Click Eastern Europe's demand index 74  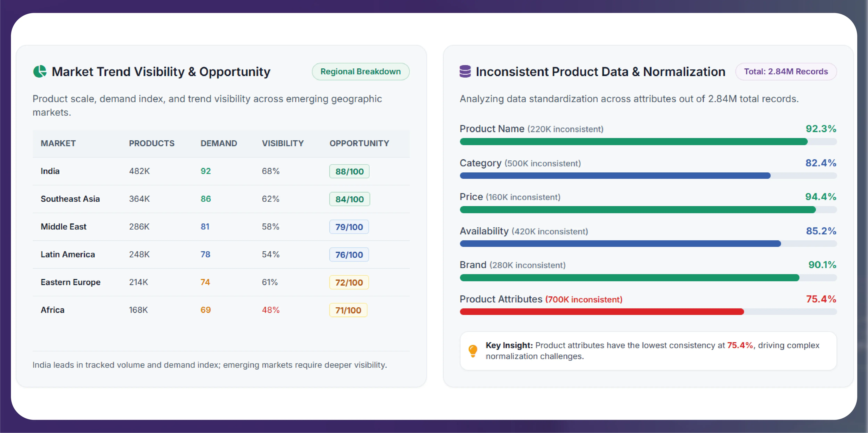pos(205,282)
